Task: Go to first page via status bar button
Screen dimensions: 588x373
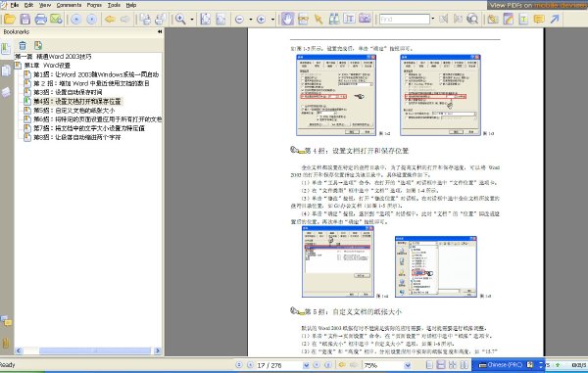Action: (238, 365)
